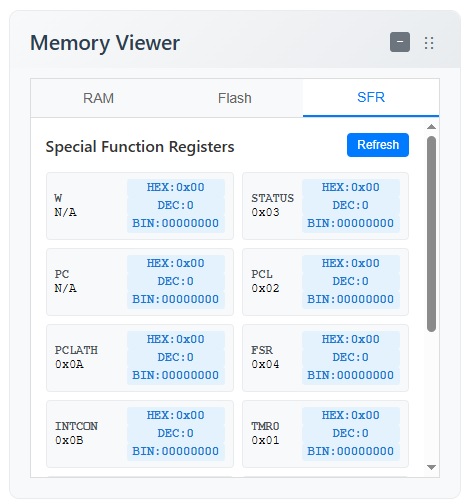Click the TMR0 register HEX value
Viewport: 473px width, 504px height.
pyautogui.click(x=351, y=415)
